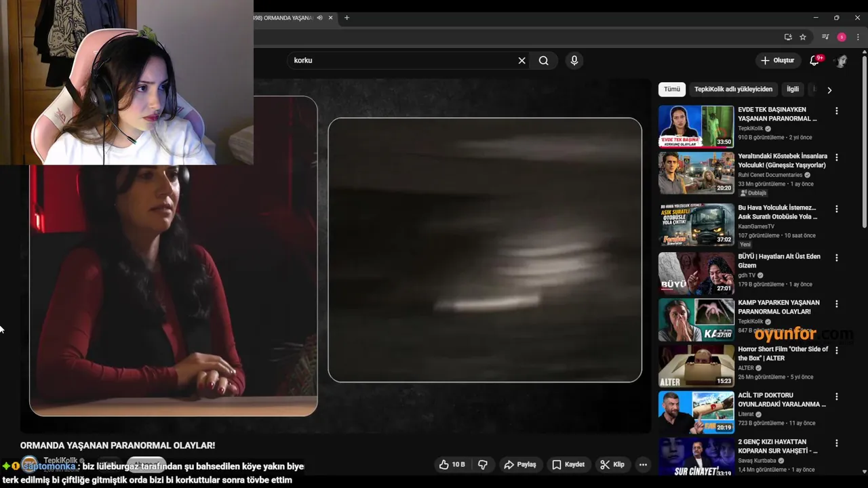Open a new browser tab with plus
Viewport: 868px width, 488px height.
click(x=347, y=18)
